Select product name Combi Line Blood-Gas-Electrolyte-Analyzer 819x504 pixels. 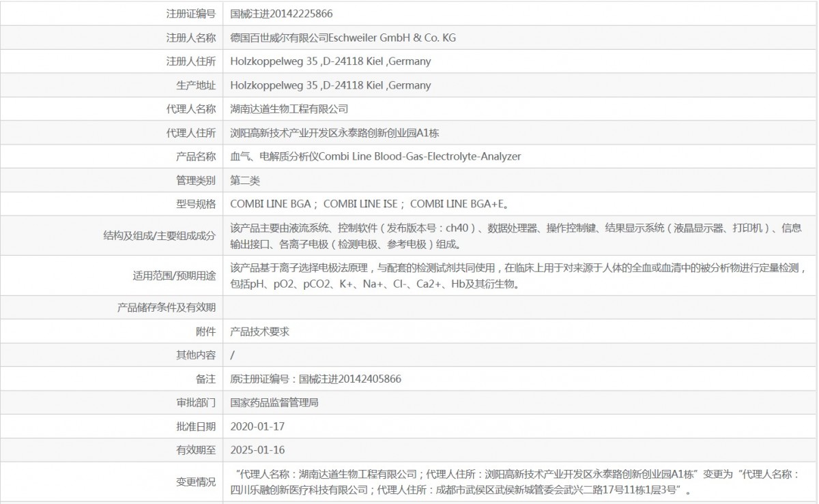[375, 157]
